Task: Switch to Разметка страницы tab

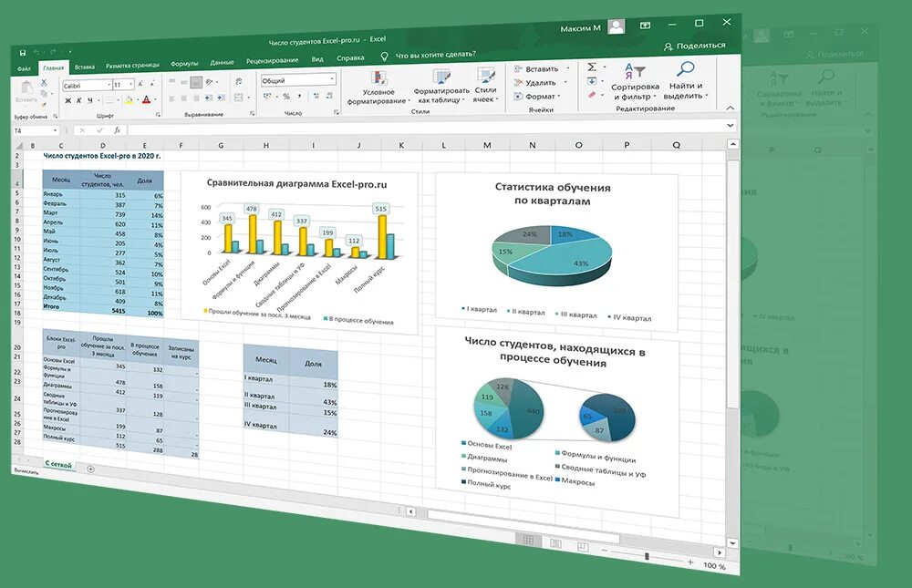Action: click(x=132, y=65)
